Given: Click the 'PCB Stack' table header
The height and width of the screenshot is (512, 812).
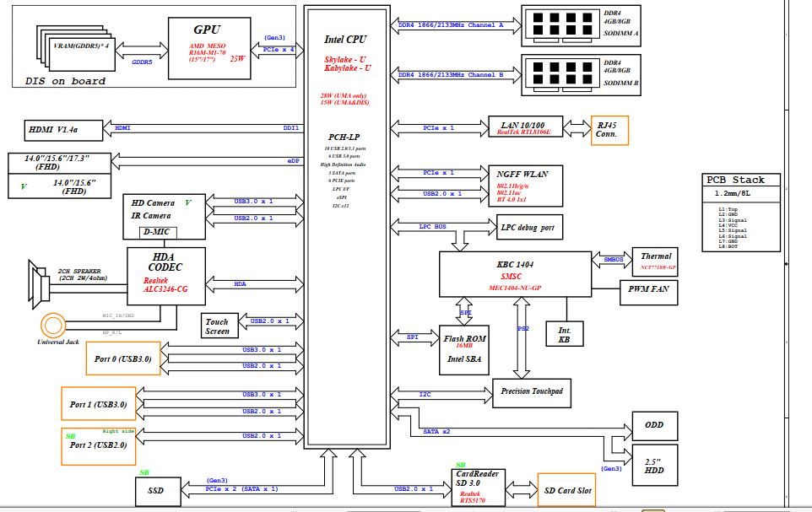Looking at the screenshot, I should (x=740, y=180).
